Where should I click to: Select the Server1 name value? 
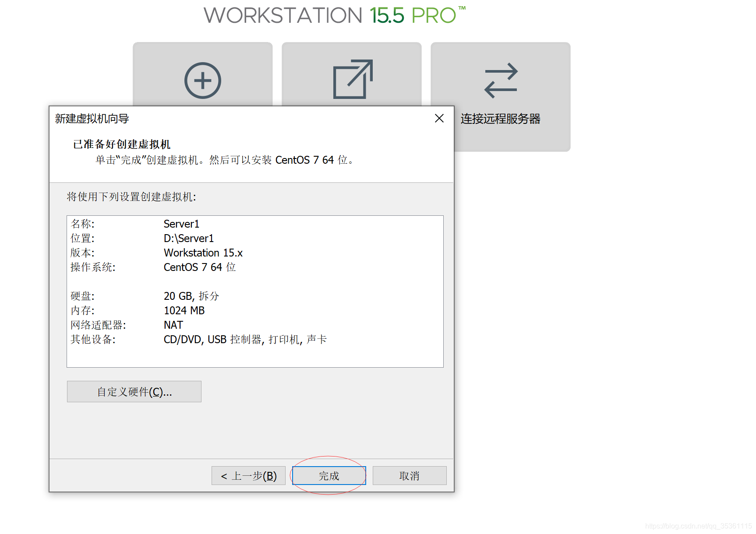pos(181,224)
